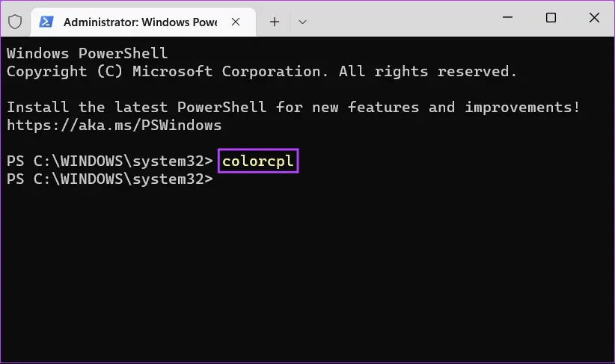Maximize the terminal window
Viewport: 615px width, 364px height.
pos(551,18)
